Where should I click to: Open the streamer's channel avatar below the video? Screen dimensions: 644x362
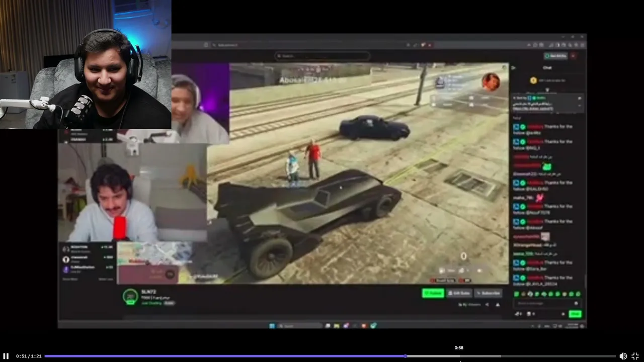tap(130, 297)
